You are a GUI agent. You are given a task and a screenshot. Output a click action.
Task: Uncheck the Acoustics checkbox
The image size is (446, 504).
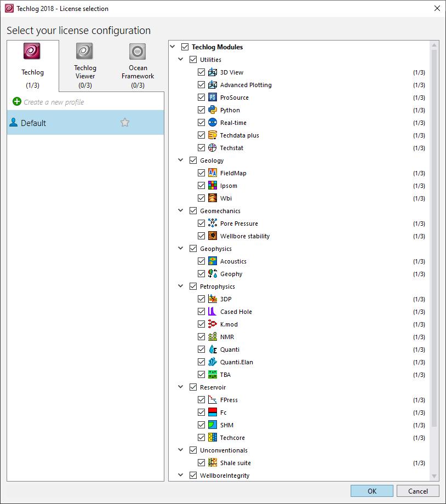[201, 261]
